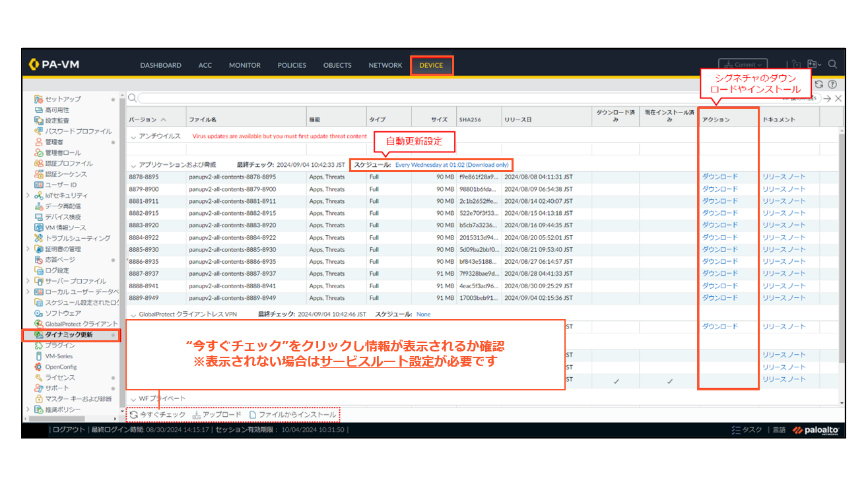Switch to the OBJECTS tab
The image size is (868, 486).
tap(337, 65)
